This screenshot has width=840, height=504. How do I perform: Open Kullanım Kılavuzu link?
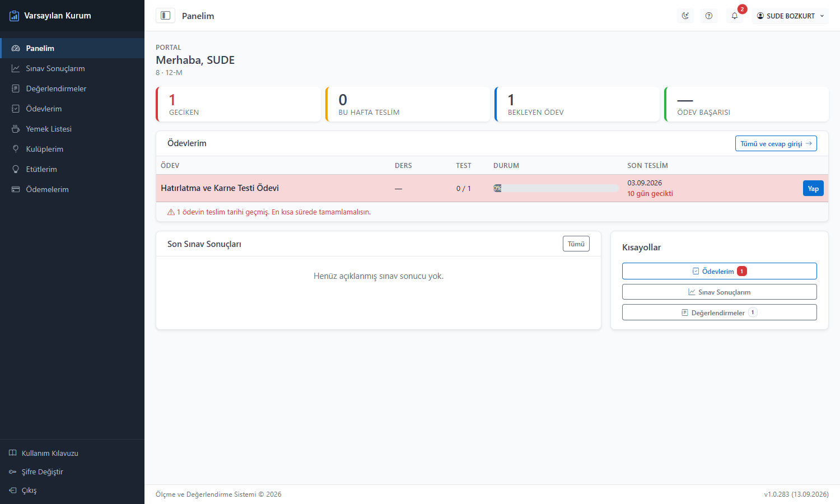[x=44, y=453]
